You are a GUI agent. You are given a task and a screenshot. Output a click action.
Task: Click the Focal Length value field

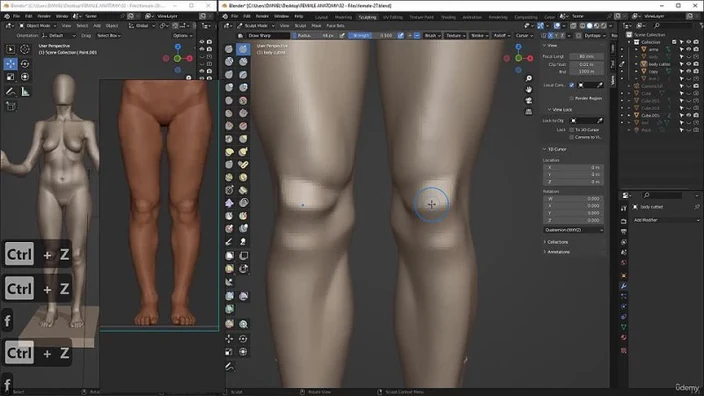tap(586, 57)
